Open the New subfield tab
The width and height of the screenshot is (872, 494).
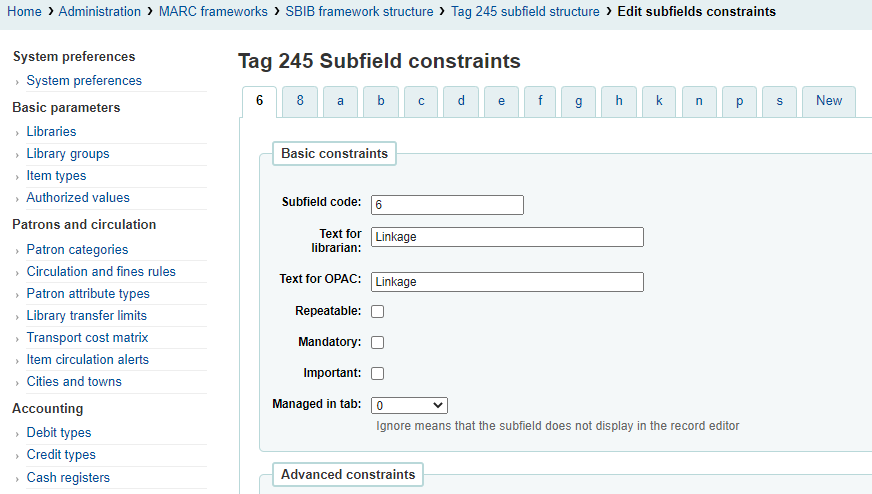click(829, 101)
